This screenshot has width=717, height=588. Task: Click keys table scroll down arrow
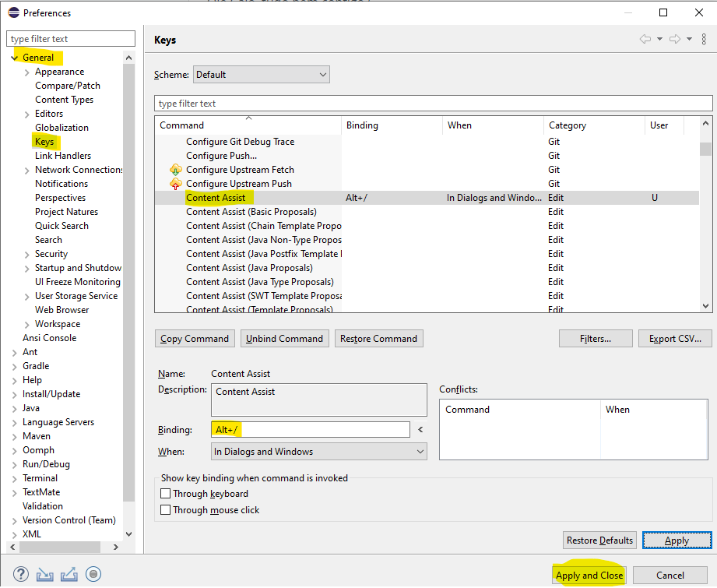pos(705,305)
